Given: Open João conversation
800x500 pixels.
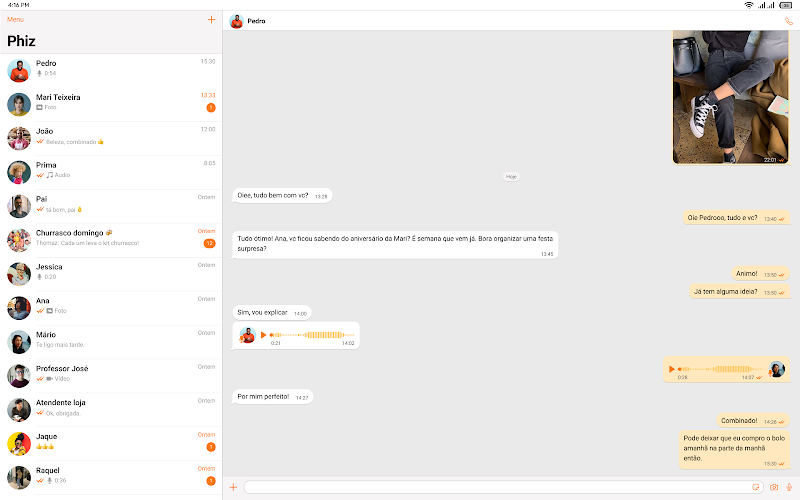Looking at the screenshot, I should pos(111,138).
